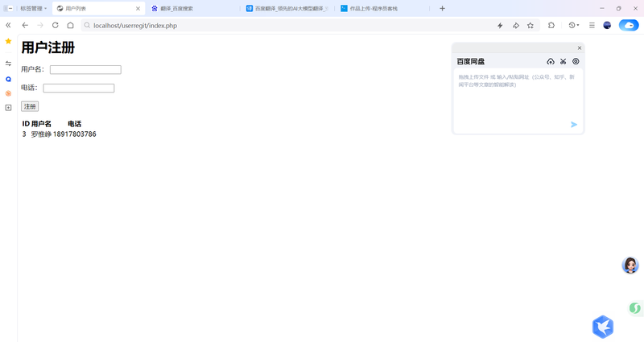Click the address bar URL
Image resolution: width=644 pixels, height=342 pixels.
[x=135, y=26]
